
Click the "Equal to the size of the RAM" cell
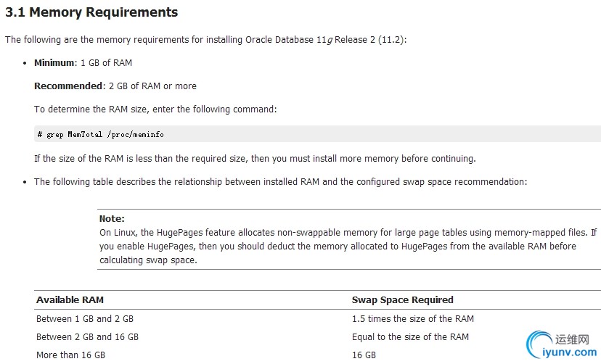point(410,337)
